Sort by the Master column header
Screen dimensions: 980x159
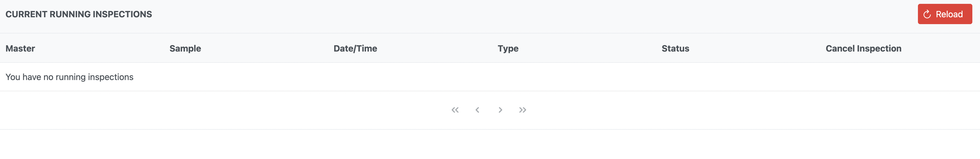[x=20, y=49]
